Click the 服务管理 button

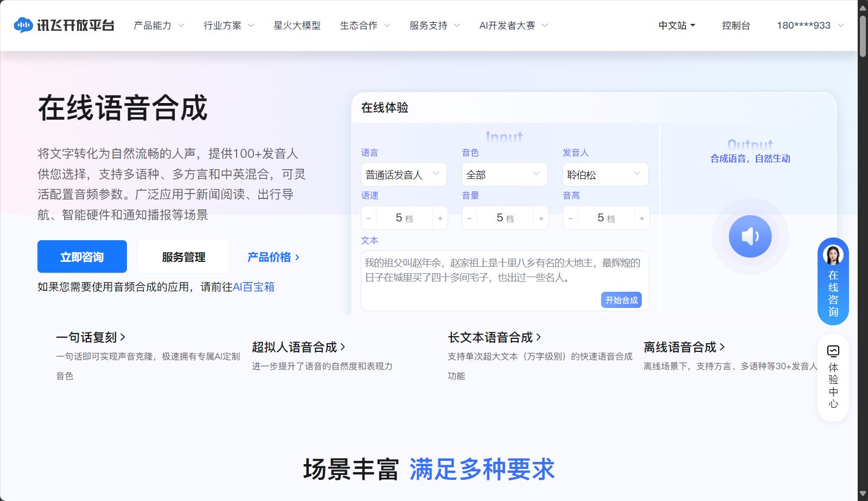[x=183, y=256]
